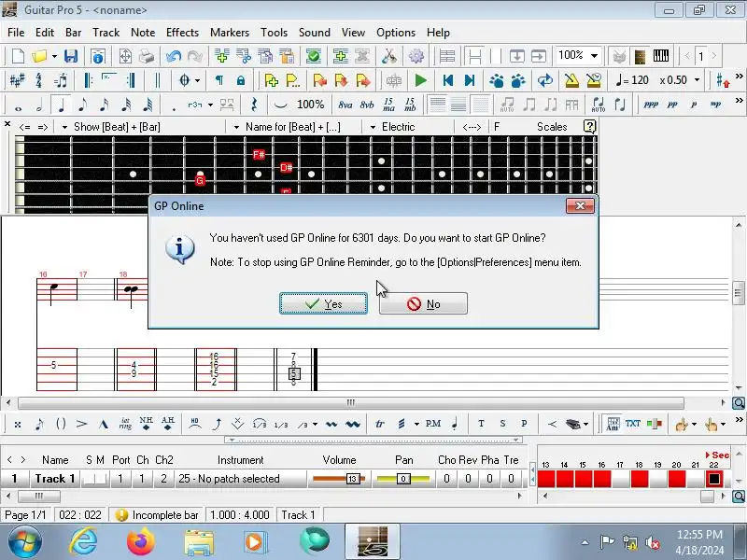Jump to last bar
This screenshot has height=560, width=747.
coord(470,80)
